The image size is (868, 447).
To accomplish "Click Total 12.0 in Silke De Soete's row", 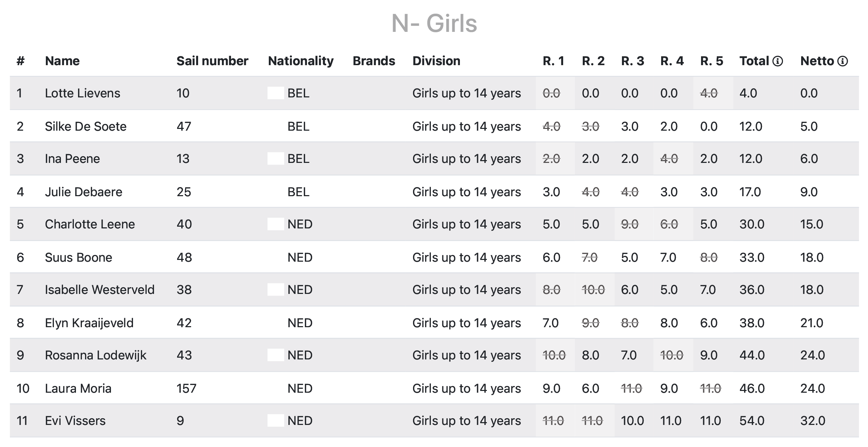I will 751,126.
